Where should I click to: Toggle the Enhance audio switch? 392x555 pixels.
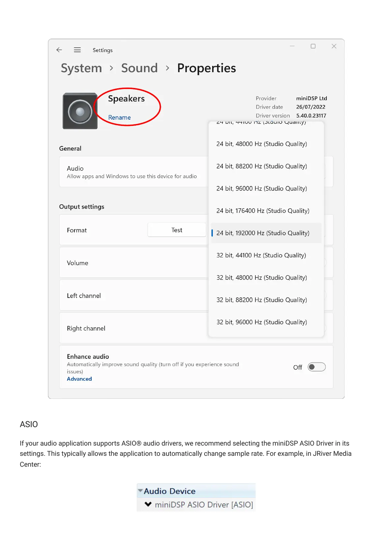(x=317, y=367)
